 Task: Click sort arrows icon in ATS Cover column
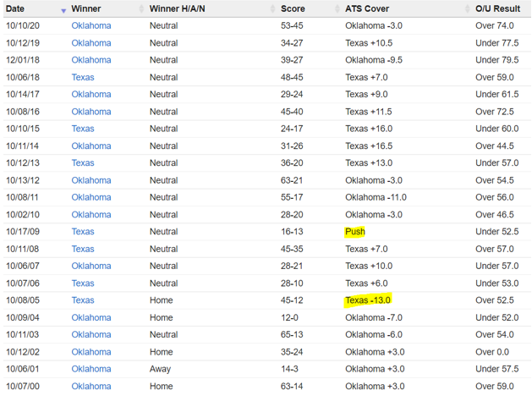[467, 9]
